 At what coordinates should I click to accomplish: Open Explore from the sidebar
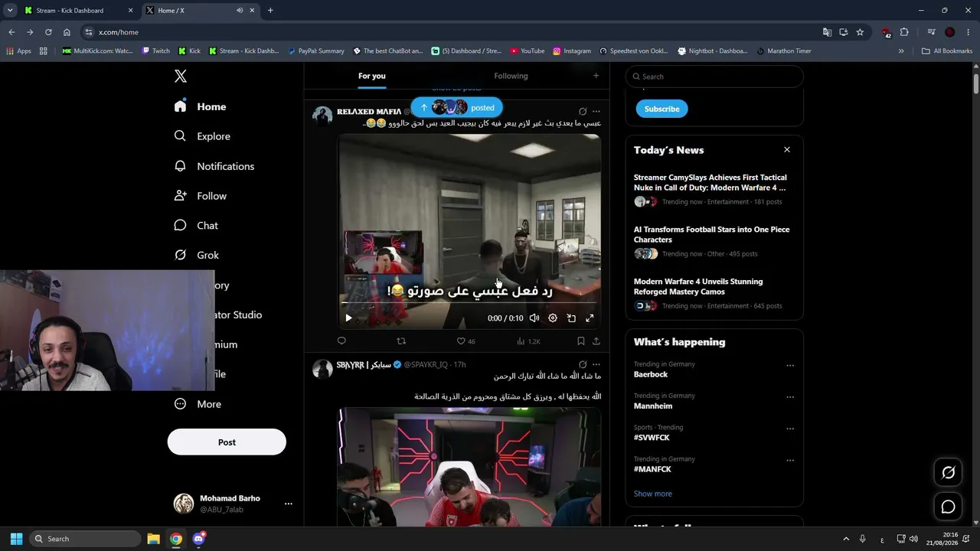pyautogui.click(x=202, y=136)
